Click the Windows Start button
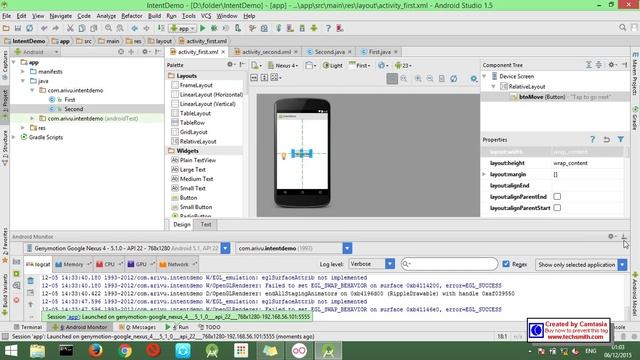This screenshot has width=640, height=360. [x=11, y=351]
